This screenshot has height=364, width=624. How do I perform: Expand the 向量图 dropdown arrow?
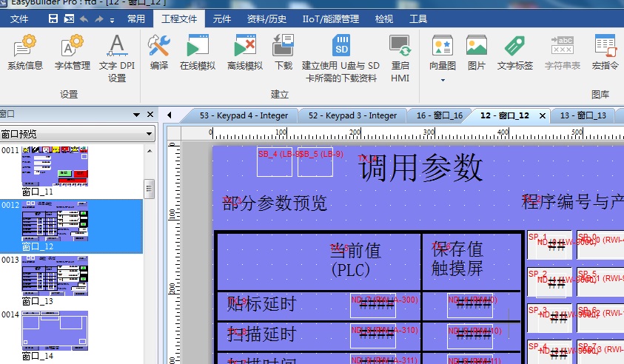click(x=443, y=80)
